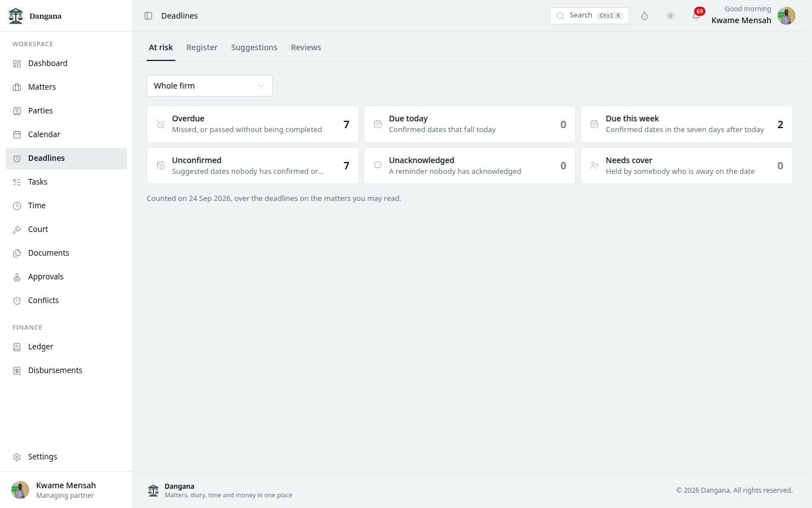Open the Unconfirmed deadlines card
Image resolution: width=812 pixels, height=508 pixels.
click(x=253, y=166)
